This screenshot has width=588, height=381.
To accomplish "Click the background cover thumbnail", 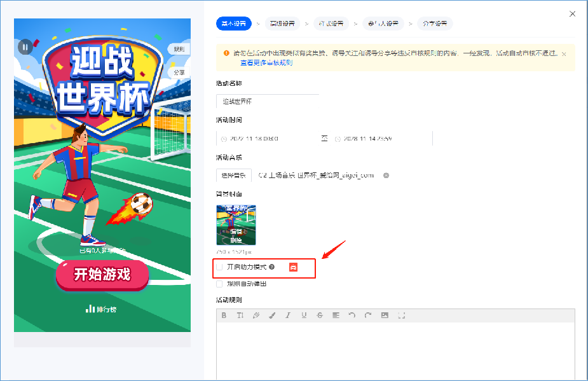I will point(236,225).
